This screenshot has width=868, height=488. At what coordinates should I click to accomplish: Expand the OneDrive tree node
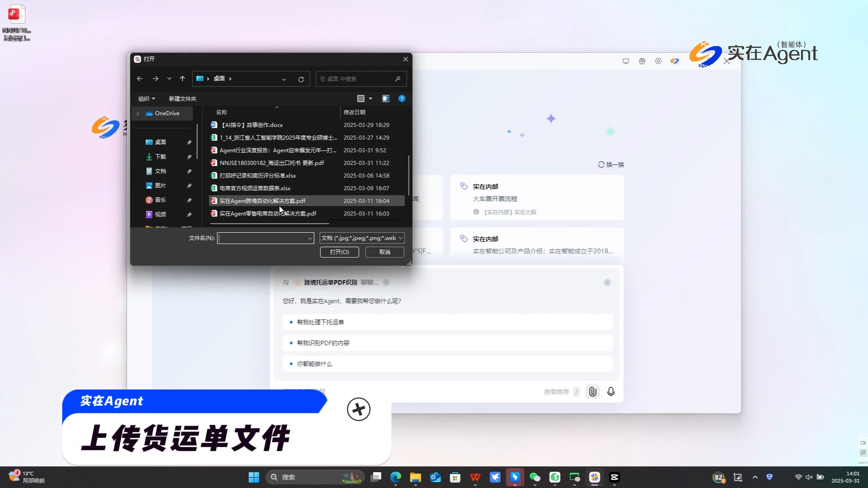(138, 113)
